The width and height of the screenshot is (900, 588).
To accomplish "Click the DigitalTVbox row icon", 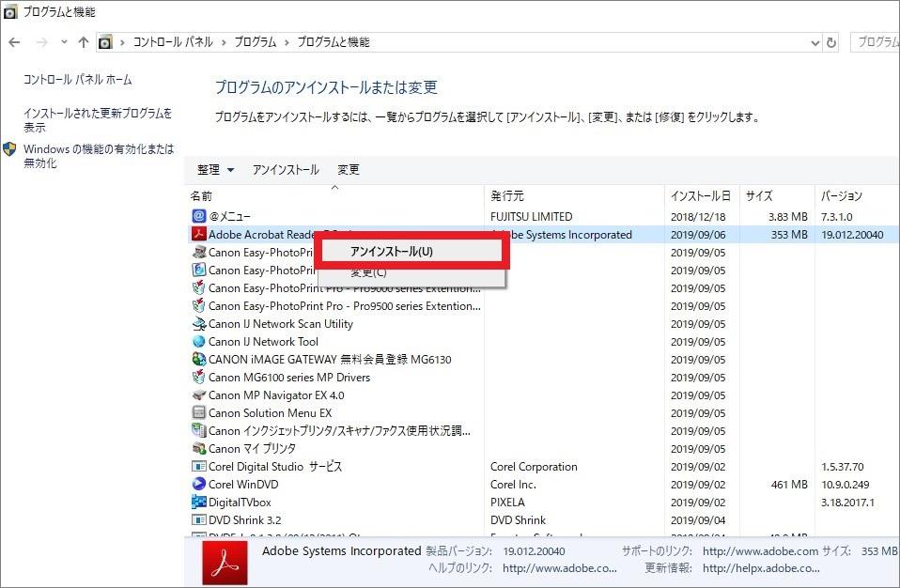I will (x=198, y=502).
